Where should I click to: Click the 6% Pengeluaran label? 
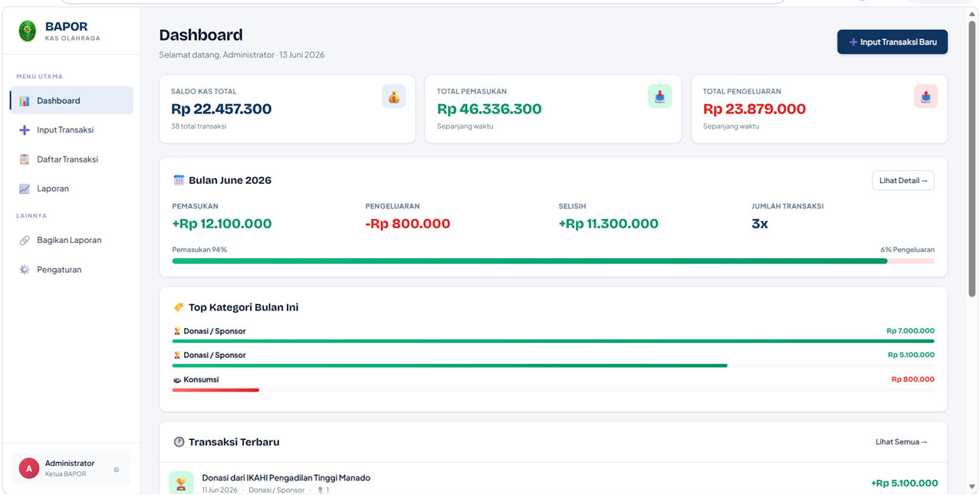(x=907, y=250)
